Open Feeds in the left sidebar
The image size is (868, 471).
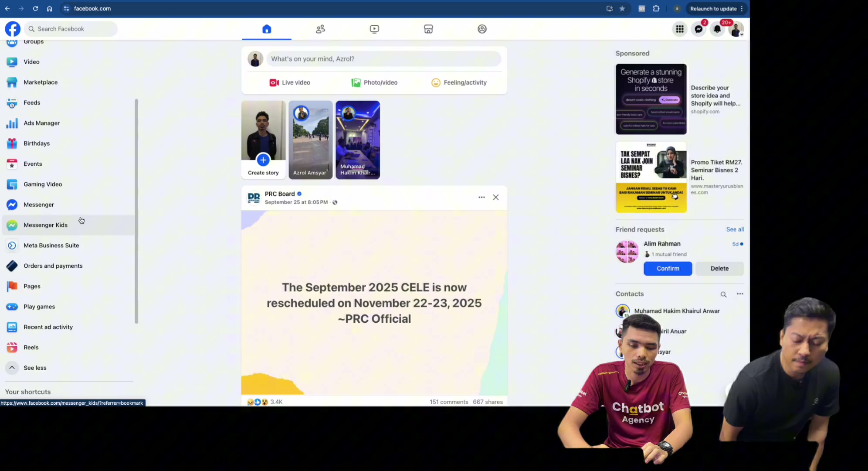click(x=68, y=103)
